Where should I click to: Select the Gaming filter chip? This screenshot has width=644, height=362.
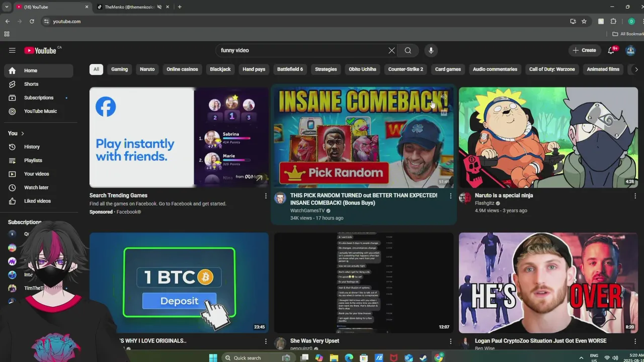click(x=119, y=69)
